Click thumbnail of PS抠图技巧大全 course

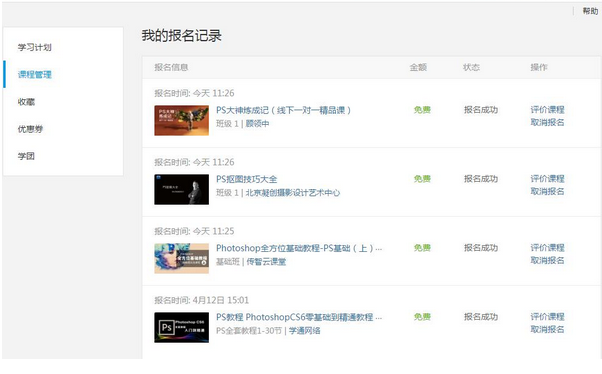click(182, 189)
